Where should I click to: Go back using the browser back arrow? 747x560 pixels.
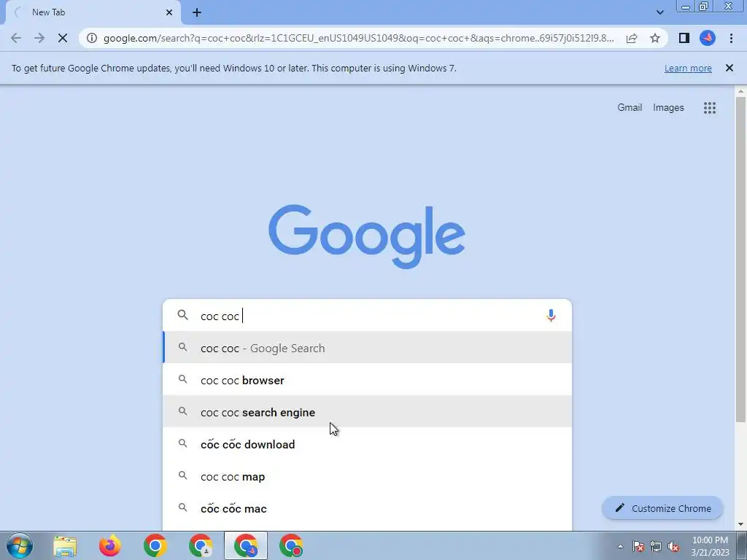tap(16, 38)
